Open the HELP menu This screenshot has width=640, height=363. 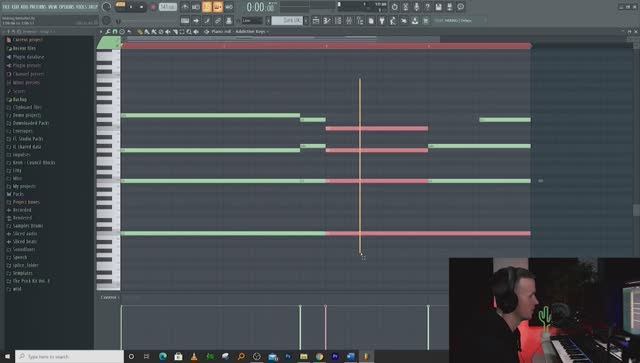click(x=94, y=7)
